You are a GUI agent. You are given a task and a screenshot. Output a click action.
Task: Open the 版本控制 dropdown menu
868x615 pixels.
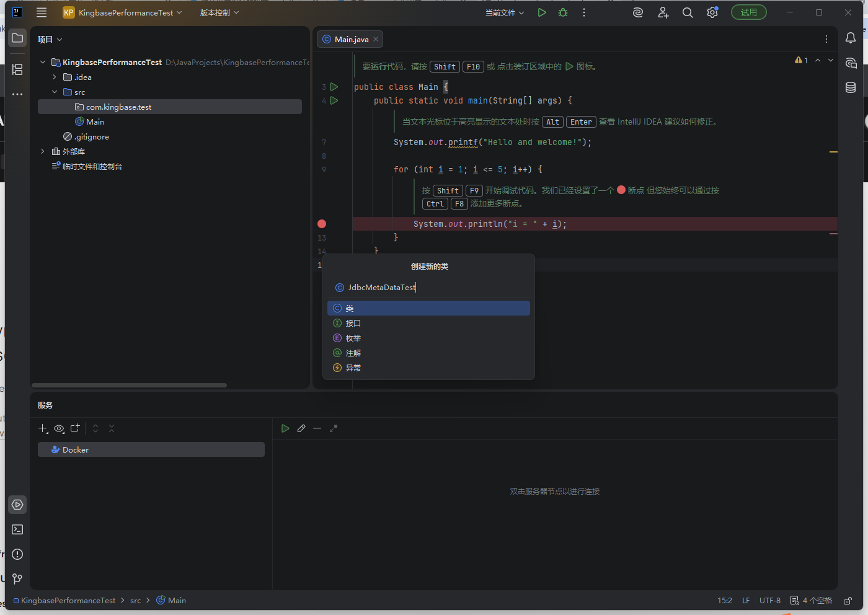219,12
